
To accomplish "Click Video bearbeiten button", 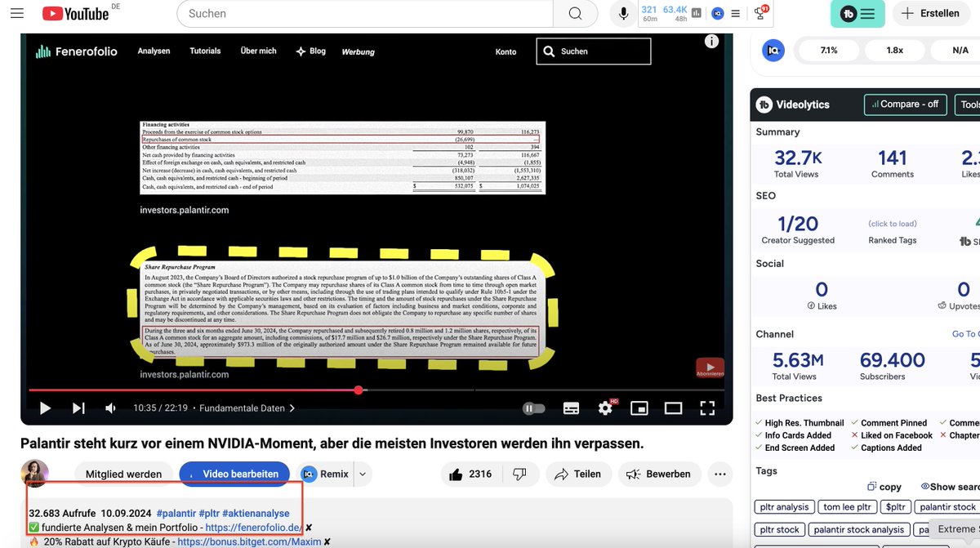I will [234, 474].
